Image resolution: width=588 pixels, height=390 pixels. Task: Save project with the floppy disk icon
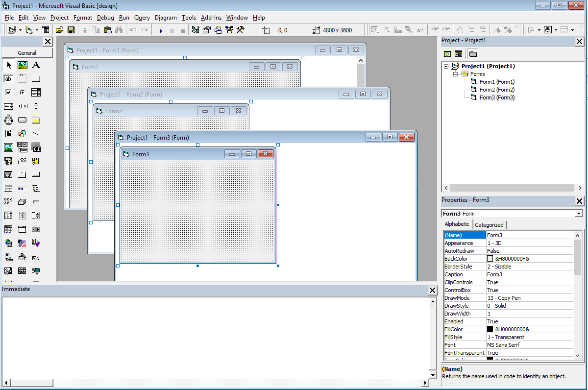(71, 30)
